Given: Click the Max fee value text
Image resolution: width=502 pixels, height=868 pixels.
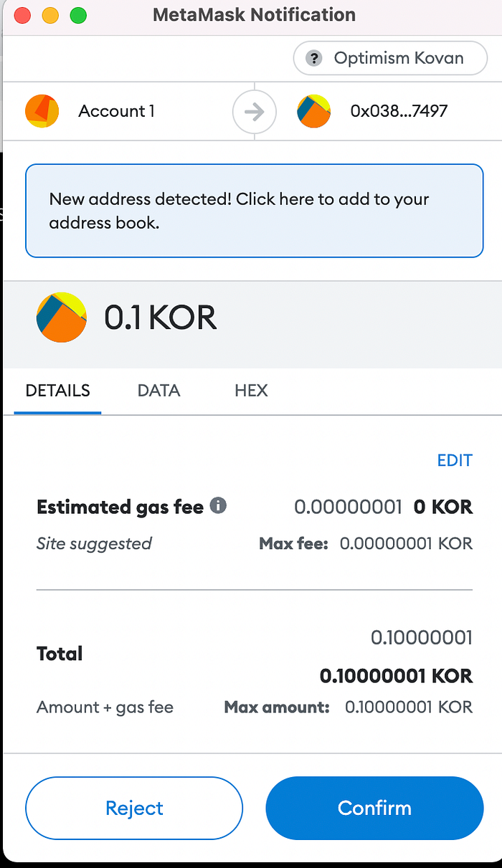Looking at the screenshot, I should (x=406, y=543).
